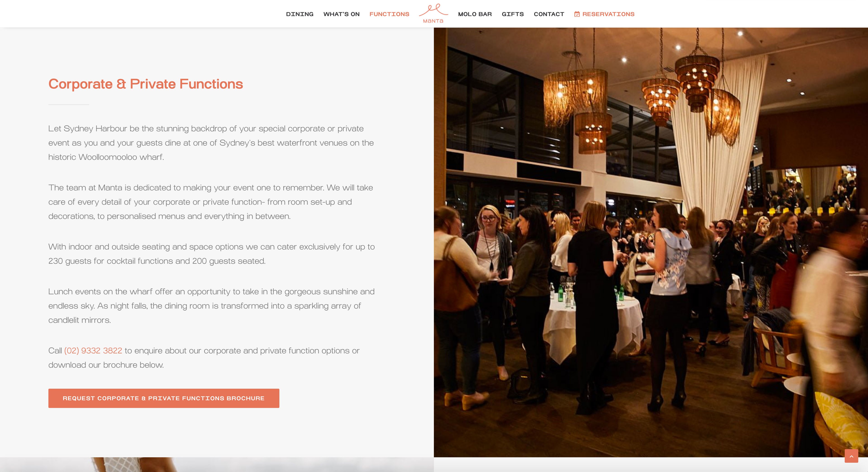Click the calendar icon beside Reservations
The width and height of the screenshot is (868, 472).
click(x=577, y=14)
